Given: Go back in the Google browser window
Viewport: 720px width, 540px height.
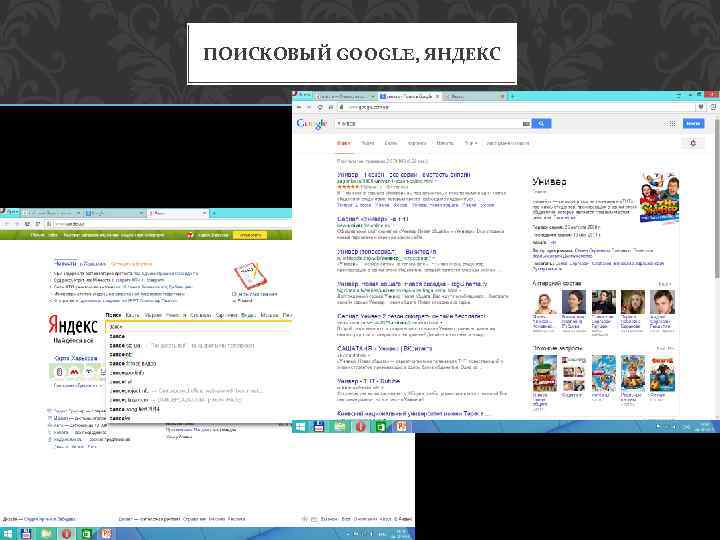Looking at the screenshot, I should tap(299, 107).
